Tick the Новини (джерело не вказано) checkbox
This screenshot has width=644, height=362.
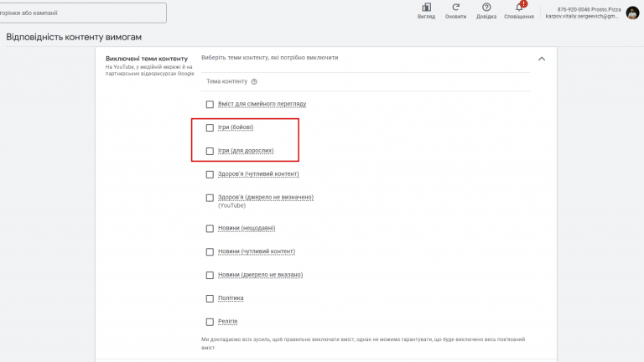click(x=210, y=275)
